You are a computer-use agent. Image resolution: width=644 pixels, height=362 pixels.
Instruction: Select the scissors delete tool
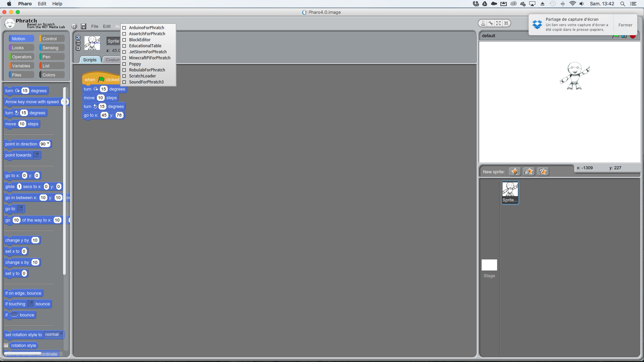pos(491,23)
